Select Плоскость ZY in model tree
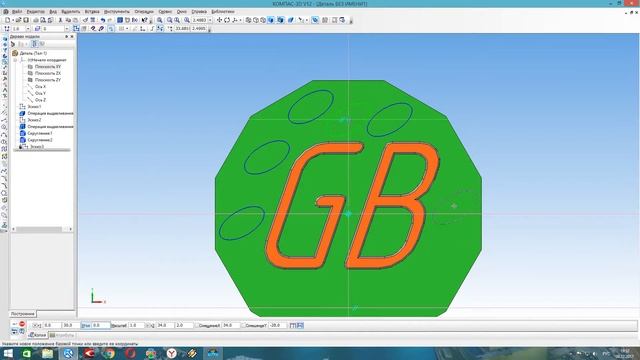This screenshot has height=360, width=640. (x=48, y=80)
